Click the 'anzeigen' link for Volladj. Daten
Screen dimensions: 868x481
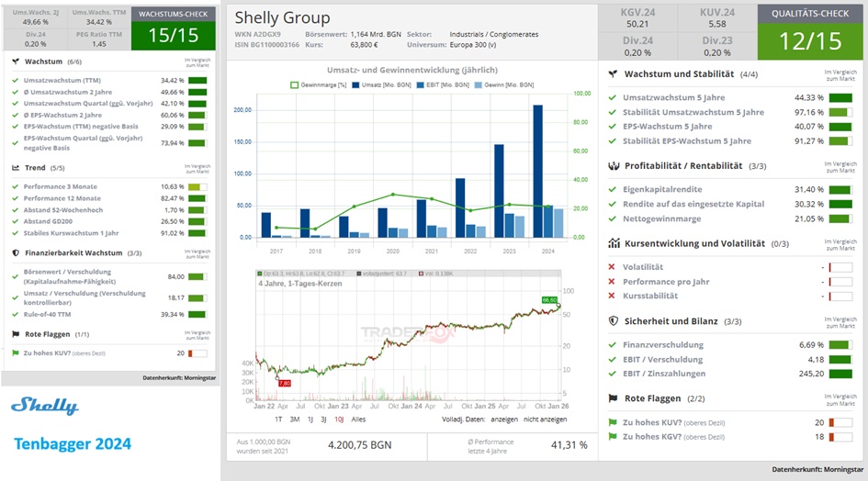pyautogui.click(x=503, y=419)
